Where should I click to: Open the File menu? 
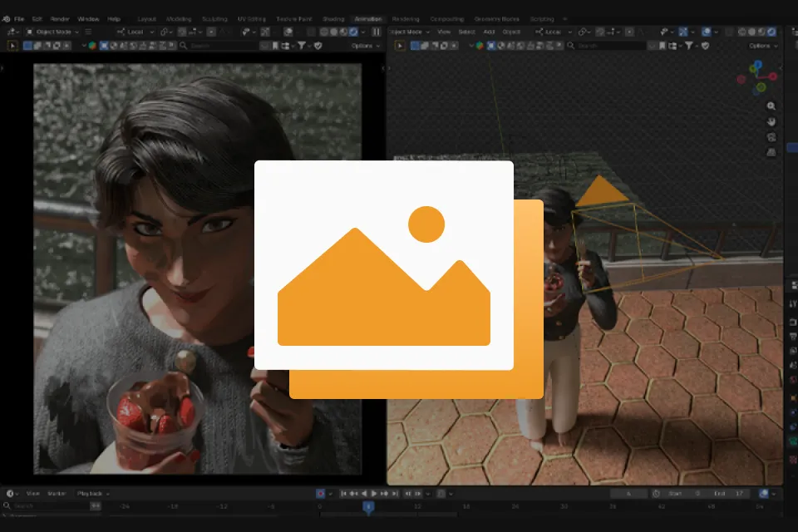(x=19, y=19)
